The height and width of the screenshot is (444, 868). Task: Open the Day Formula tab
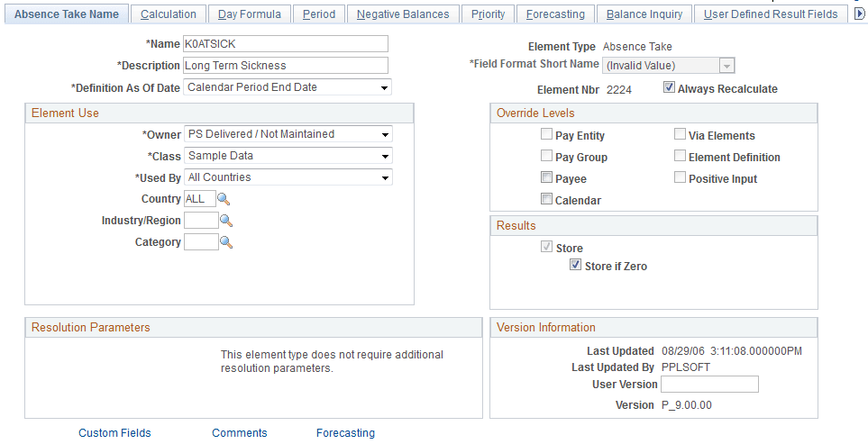point(249,14)
